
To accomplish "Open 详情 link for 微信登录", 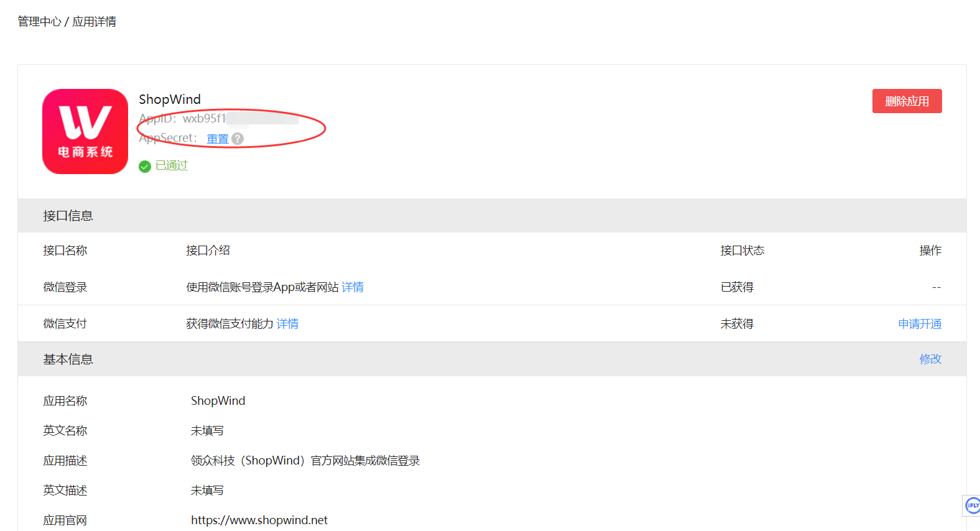I will click(x=353, y=287).
